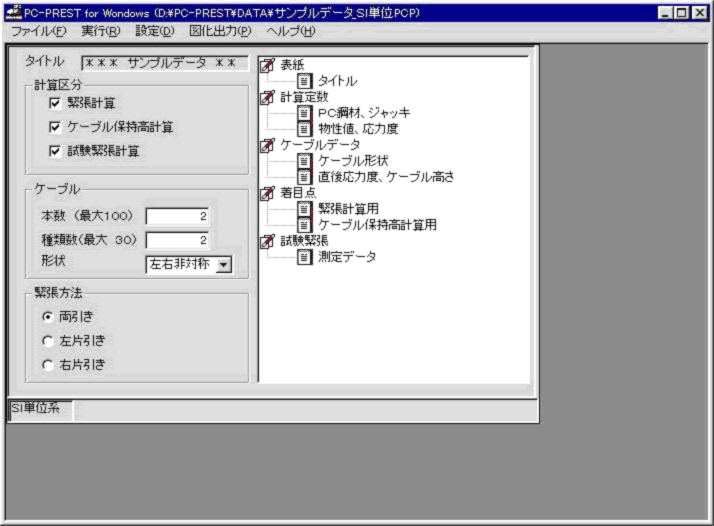714x526 pixels.
Task: Click the document icon beside PC鋼材、ジャッキ
Action: click(305, 113)
